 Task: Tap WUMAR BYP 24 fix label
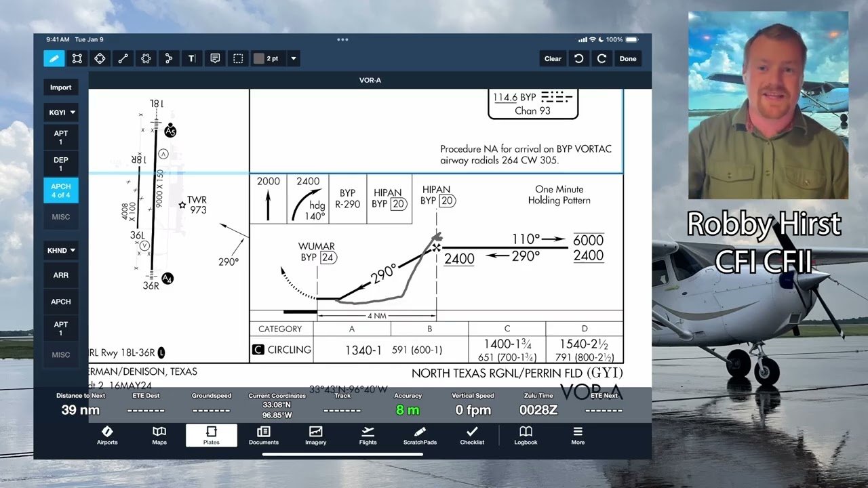tap(317, 251)
